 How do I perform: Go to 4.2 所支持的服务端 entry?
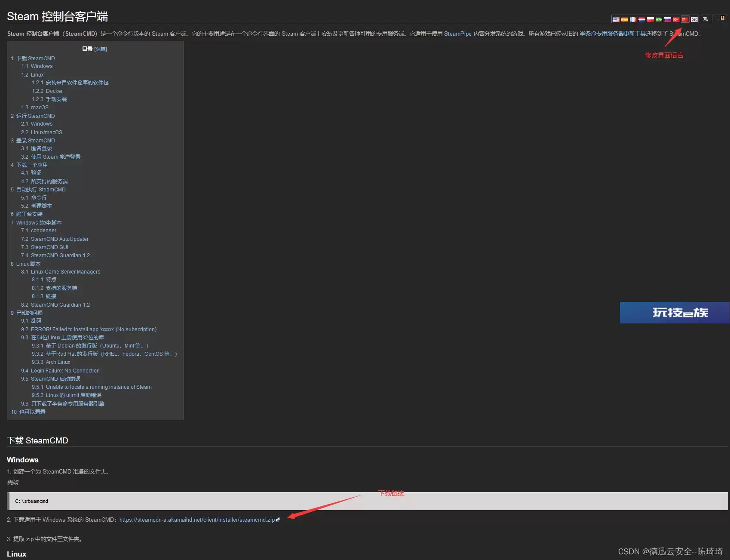pos(44,182)
